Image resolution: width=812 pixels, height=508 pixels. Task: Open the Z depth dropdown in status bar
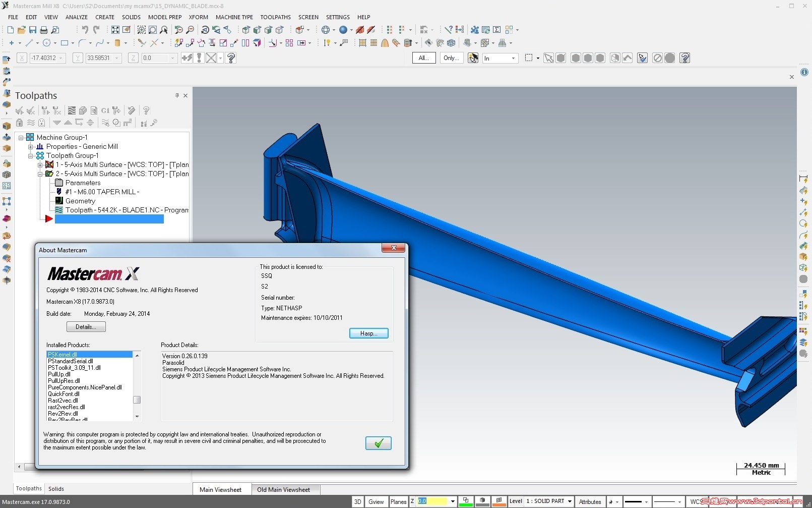[x=453, y=501]
